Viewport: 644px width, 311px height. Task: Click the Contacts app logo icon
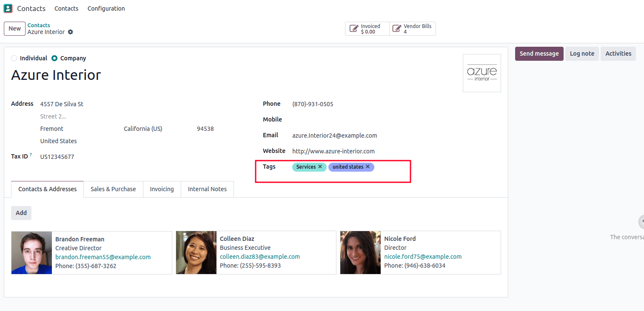[8, 8]
